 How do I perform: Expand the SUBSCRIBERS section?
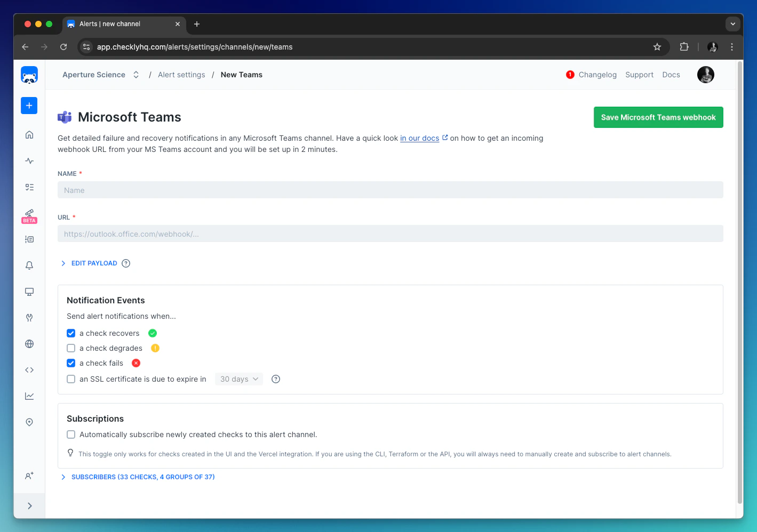[143, 477]
